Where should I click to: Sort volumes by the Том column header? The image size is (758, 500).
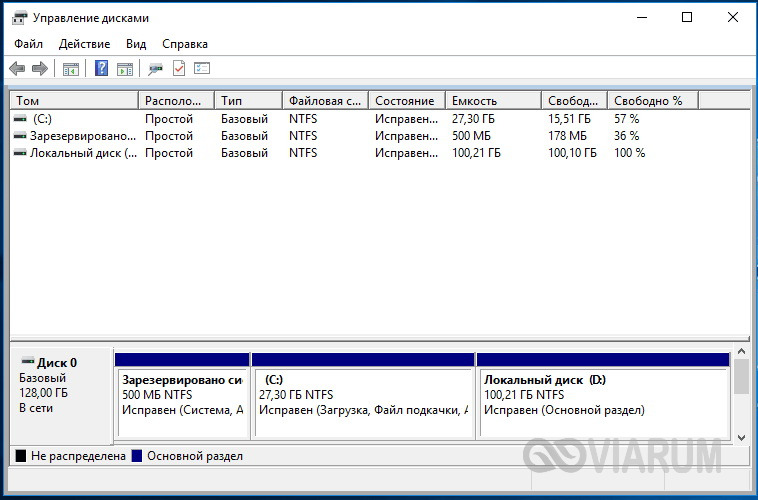(x=74, y=101)
